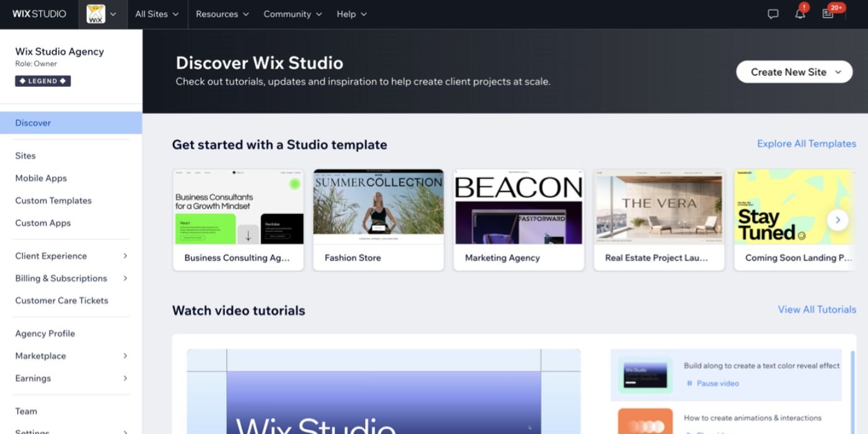This screenshot has height=434, width=868.
Task: Click the pause icon next to Pause video
Action: coord(690,383)
